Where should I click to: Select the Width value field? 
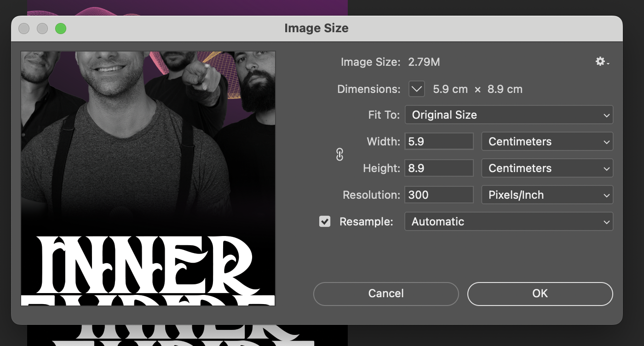click(x=438, y=141)
